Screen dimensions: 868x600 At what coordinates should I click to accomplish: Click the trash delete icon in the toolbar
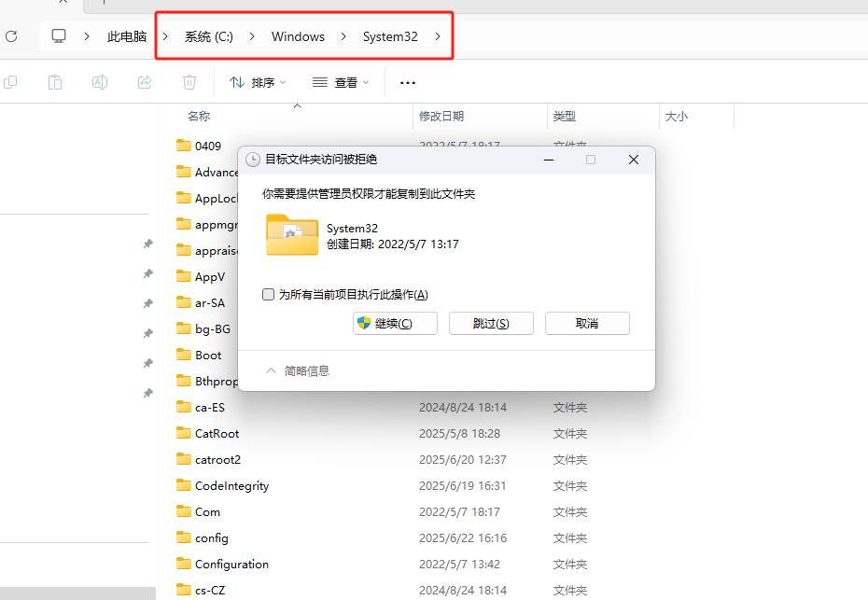point(189,82)
